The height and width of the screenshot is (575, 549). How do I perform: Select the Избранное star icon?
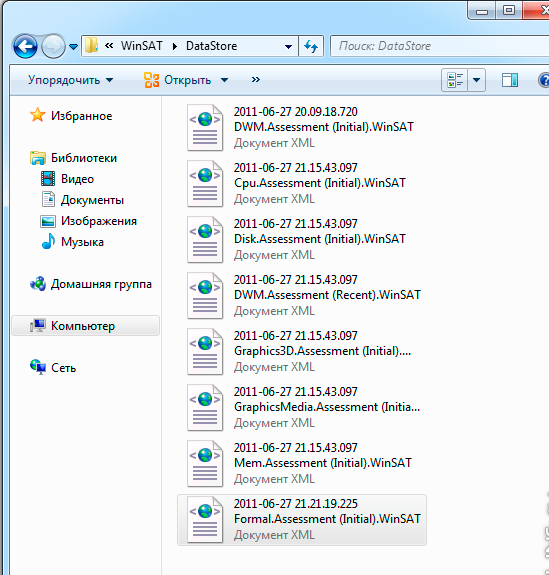point(37,115)
